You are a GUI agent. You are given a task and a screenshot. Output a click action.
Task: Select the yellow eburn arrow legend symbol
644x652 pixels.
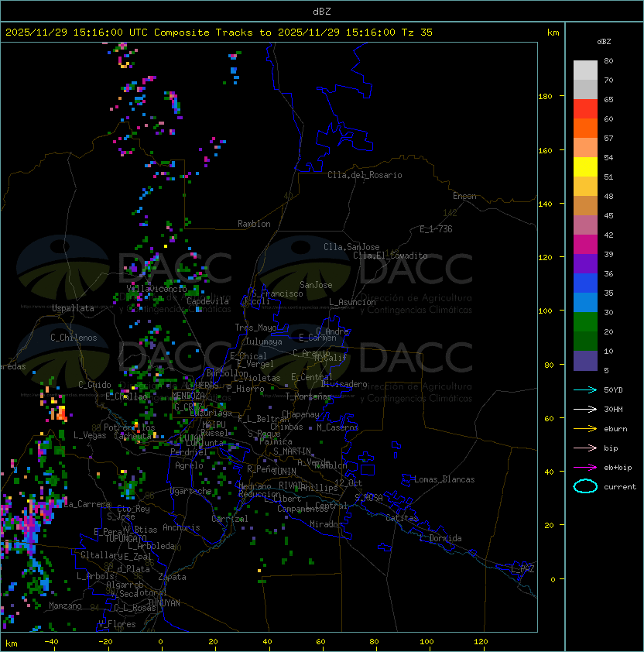tap(585, 429)
